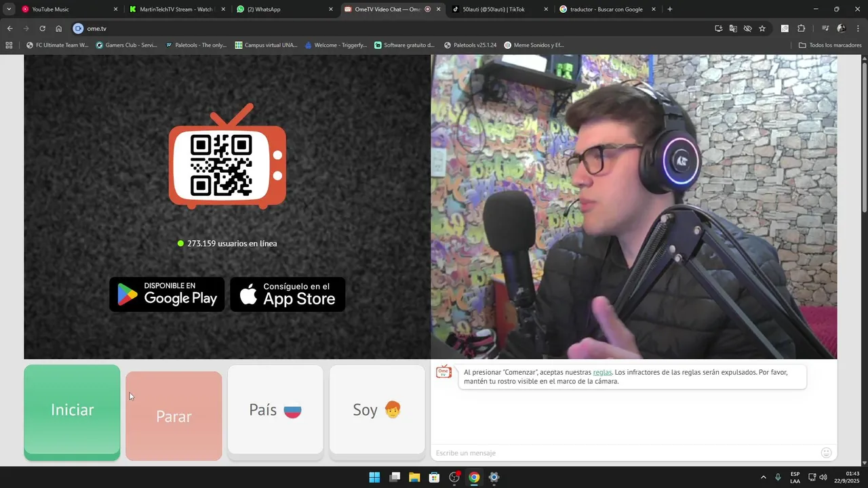Open the reglas link in the chat notice
This screenshot has width=868, height=488.
602,372
